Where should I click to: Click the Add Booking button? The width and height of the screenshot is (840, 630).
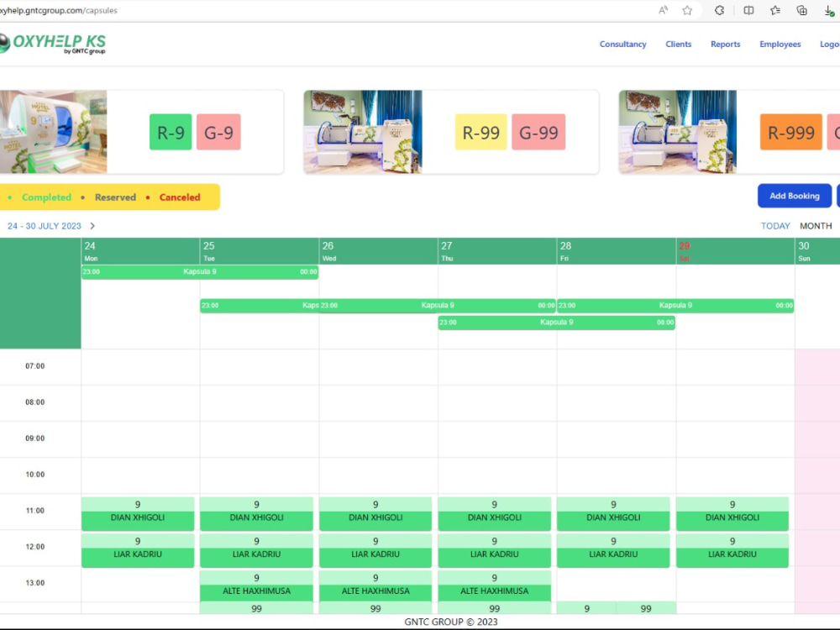[795, 196]
